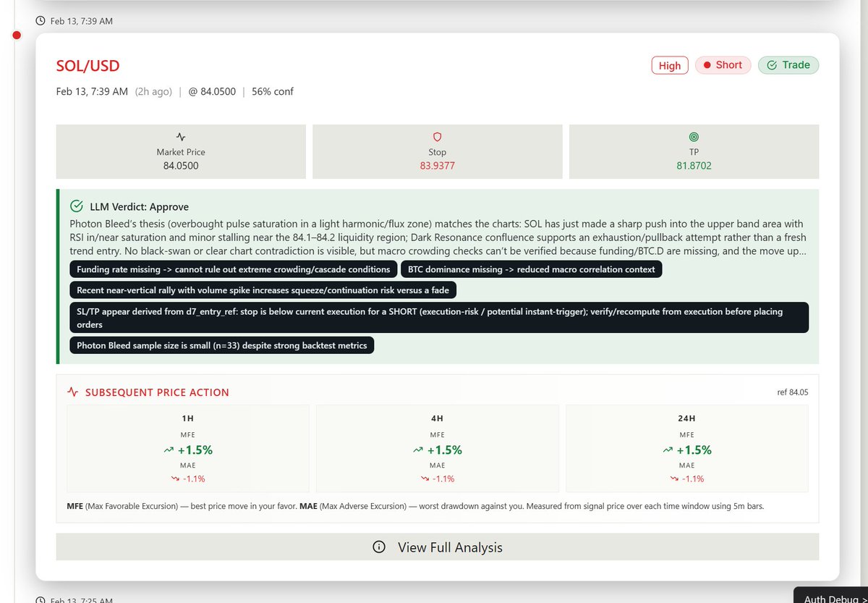Viewport: 868px width, 603px height.
Task: Click the Feb 13, 7:39 AM timeline timestamp
Action: click(x=82, y=22)
